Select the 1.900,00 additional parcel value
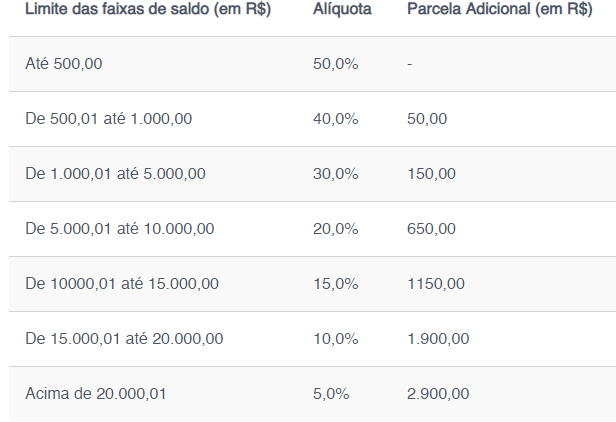Image resolution: width=616 pixels, height=422 pixels. [438, 339]
